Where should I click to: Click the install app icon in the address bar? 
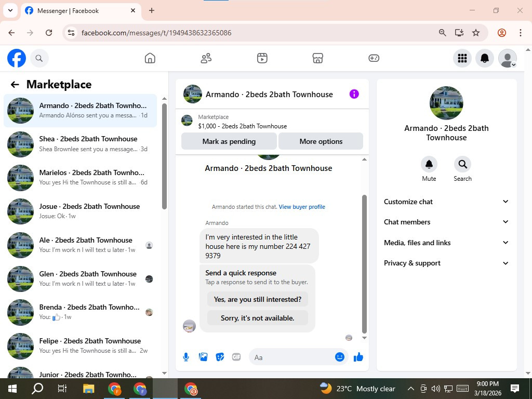click(x=459, y=33)
